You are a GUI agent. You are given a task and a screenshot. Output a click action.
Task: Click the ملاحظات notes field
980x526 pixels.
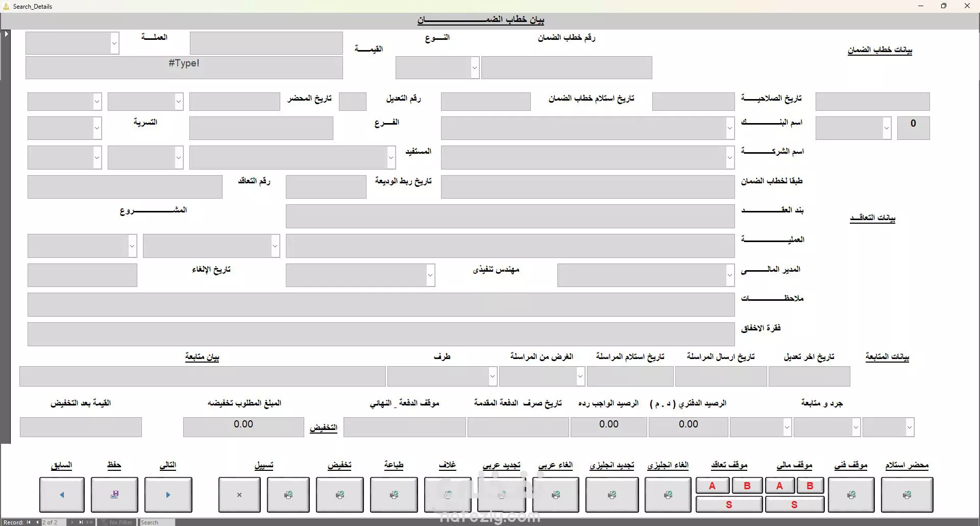point(381,305)
